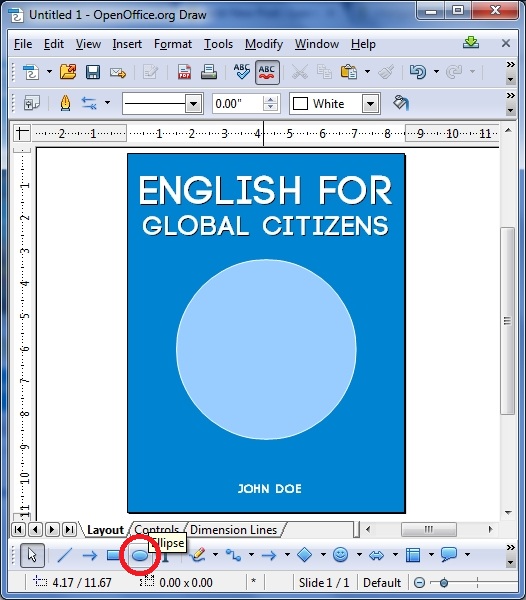Open the Modify menu
The width and height of the screenshot is (526, 600).
264,44
